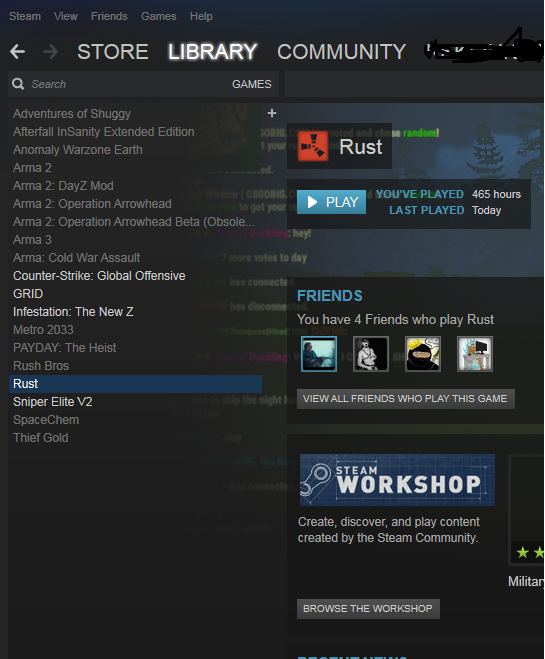The height and width of the screenshot is (659, 545).
Task: Open the desk setup friend avatar
Action: 475,354
